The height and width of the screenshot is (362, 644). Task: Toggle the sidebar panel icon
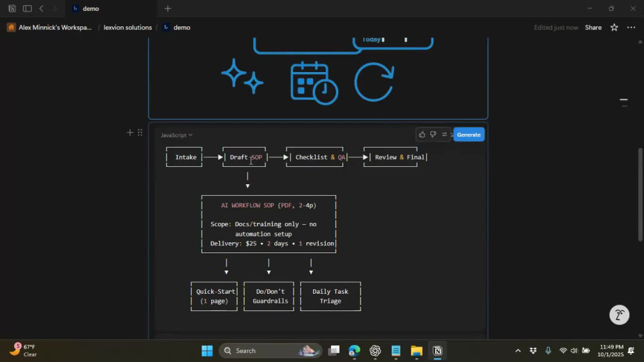pos(27,8)
